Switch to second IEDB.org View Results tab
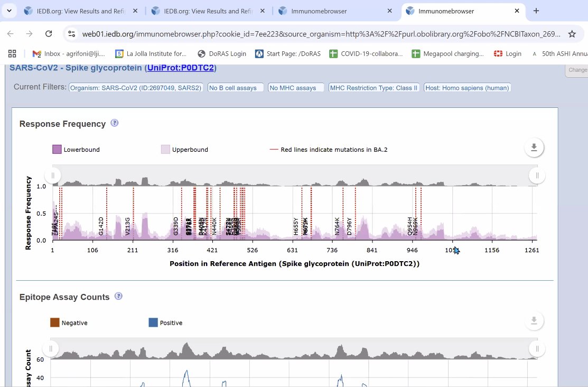Image resolution: width=588 pixels, height=387 pixels. [x=208, y=11]
